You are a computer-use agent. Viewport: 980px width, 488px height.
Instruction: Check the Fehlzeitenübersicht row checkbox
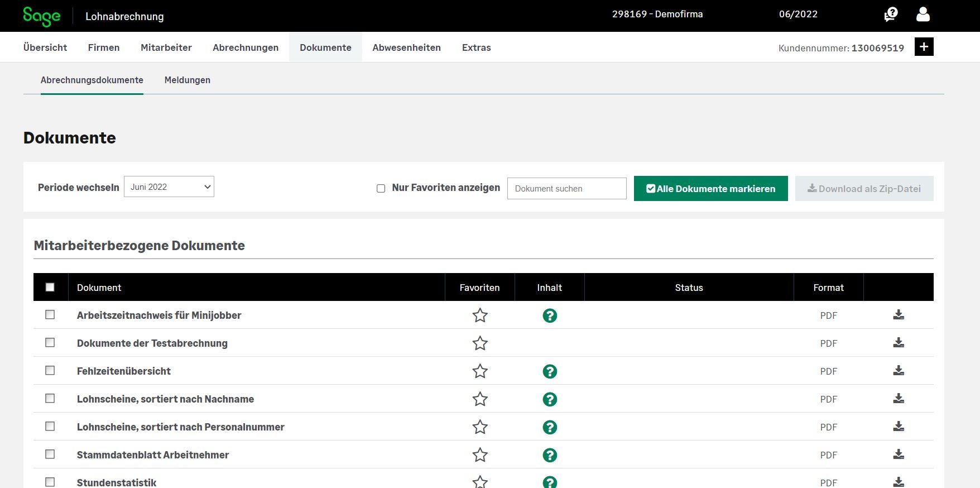click(x=50, y=371)
